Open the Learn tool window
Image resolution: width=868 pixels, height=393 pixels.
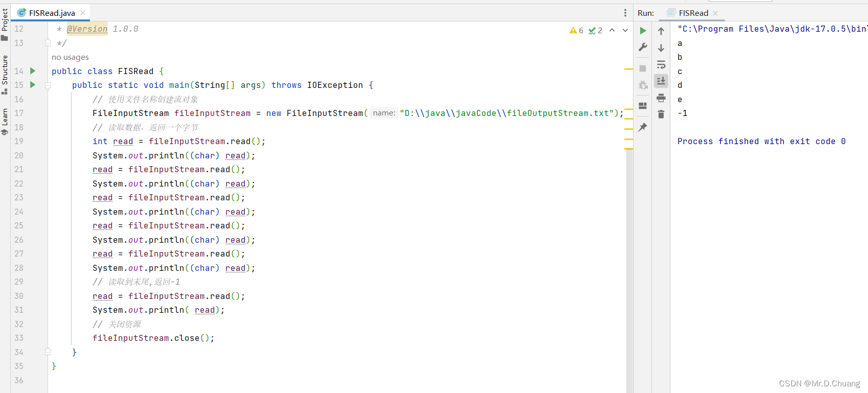pyautogui.click(x=5, y=121)
